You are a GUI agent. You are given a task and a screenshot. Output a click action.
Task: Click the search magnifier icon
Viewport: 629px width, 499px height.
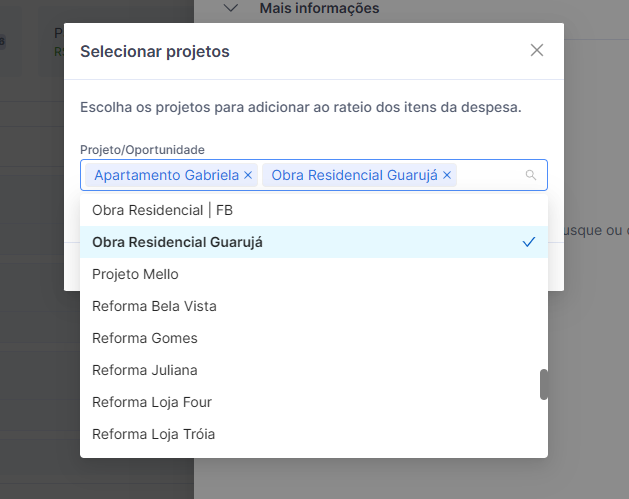tap(531, 175)
